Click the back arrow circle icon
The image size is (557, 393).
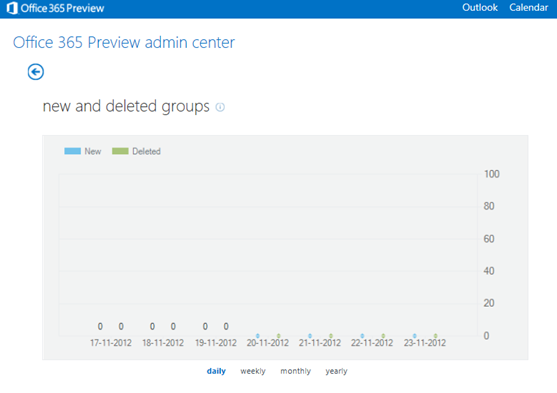click(x=36, y=72)
